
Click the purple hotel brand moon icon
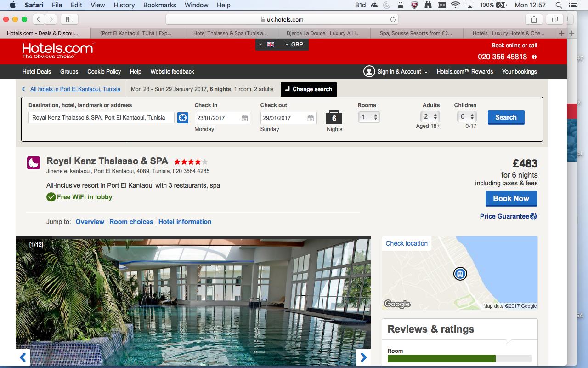[34, 163]
